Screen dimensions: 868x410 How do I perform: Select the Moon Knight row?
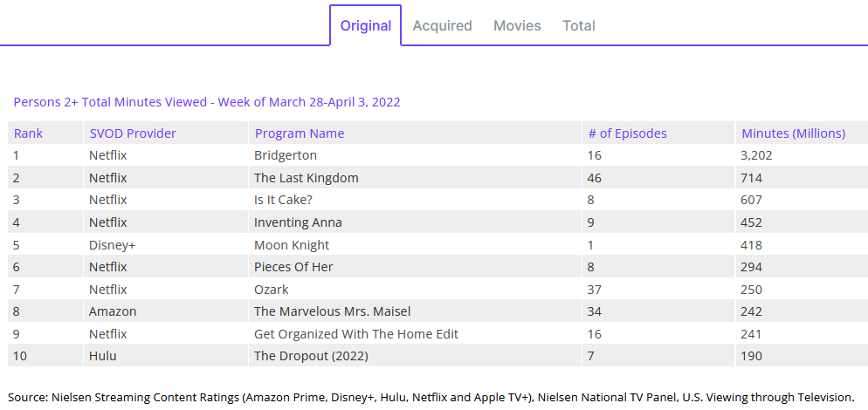[x=292, y=245]
